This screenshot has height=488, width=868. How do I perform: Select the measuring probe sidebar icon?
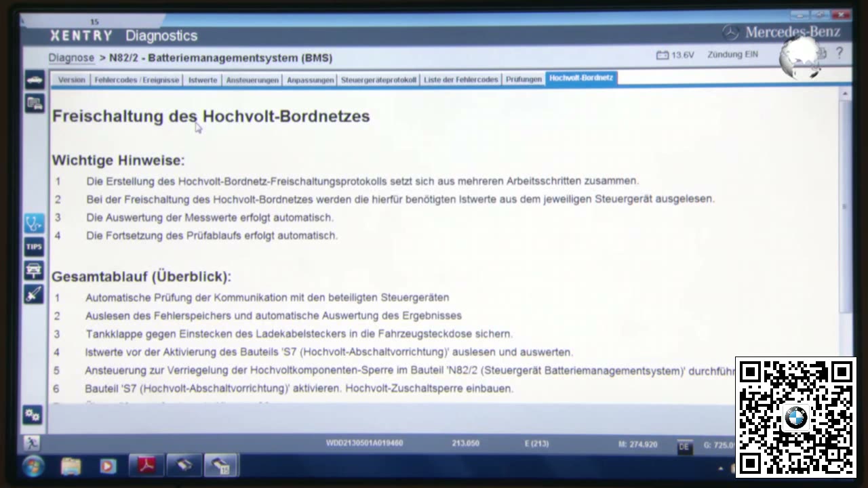click(34, 294)
